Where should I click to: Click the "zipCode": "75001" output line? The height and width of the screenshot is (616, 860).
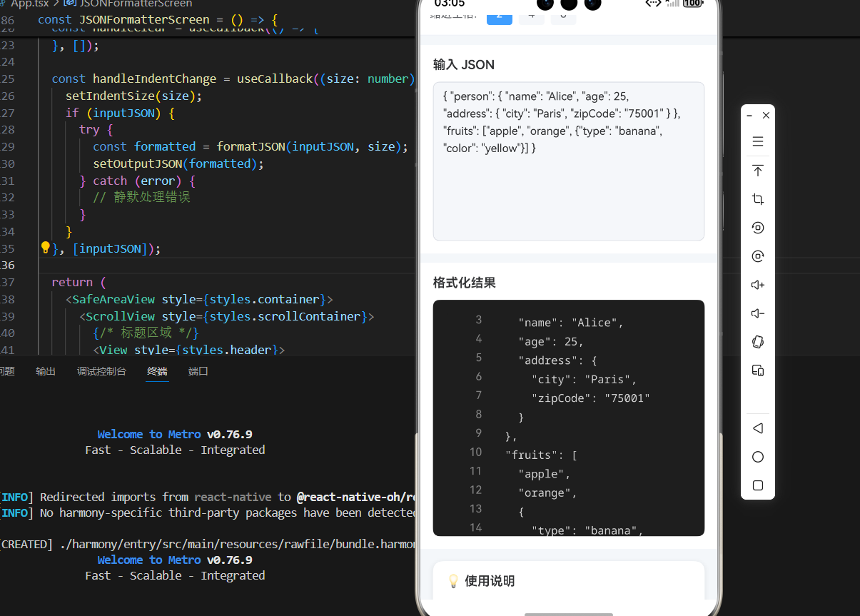pyautogui.click(x=591, y=398)
